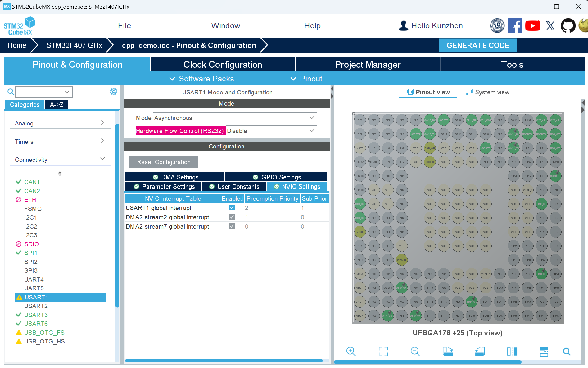Open the settings gear in categories panel

(x=113, y=92)
